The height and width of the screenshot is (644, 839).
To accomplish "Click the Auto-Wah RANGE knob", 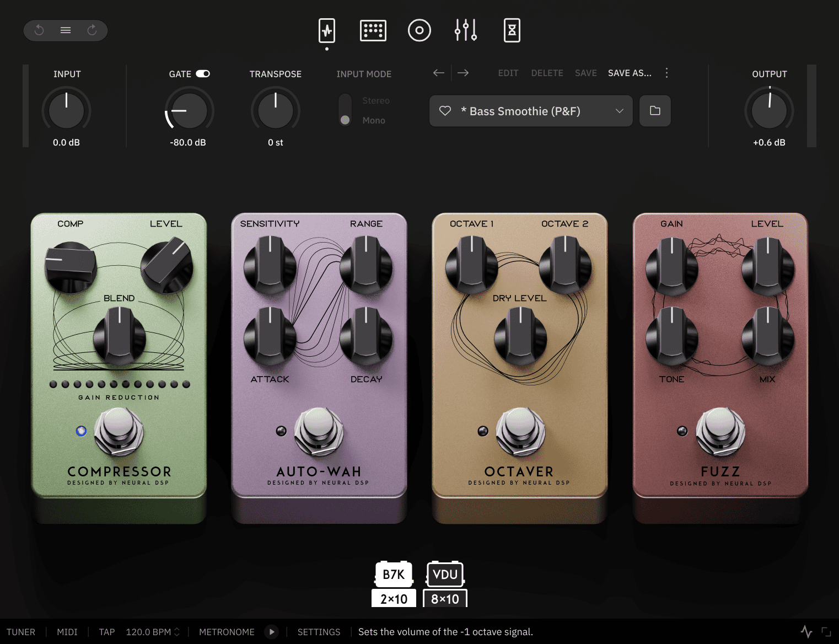I will (367, 266).
